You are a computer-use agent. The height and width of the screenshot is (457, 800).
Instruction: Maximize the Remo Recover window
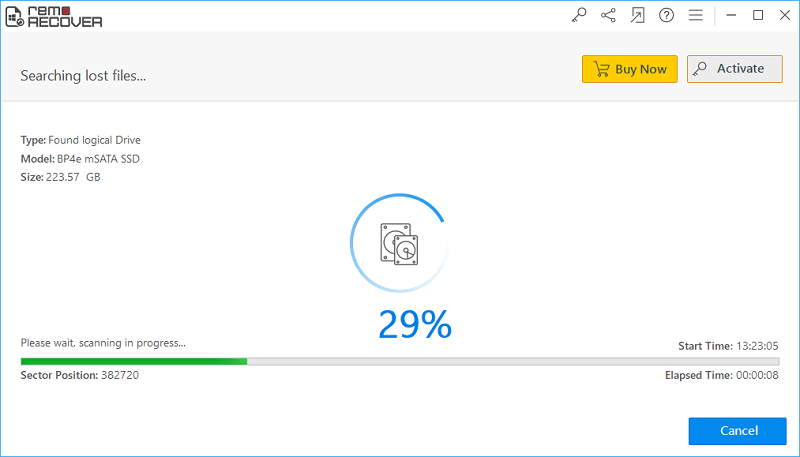click(x=757, y=15)
